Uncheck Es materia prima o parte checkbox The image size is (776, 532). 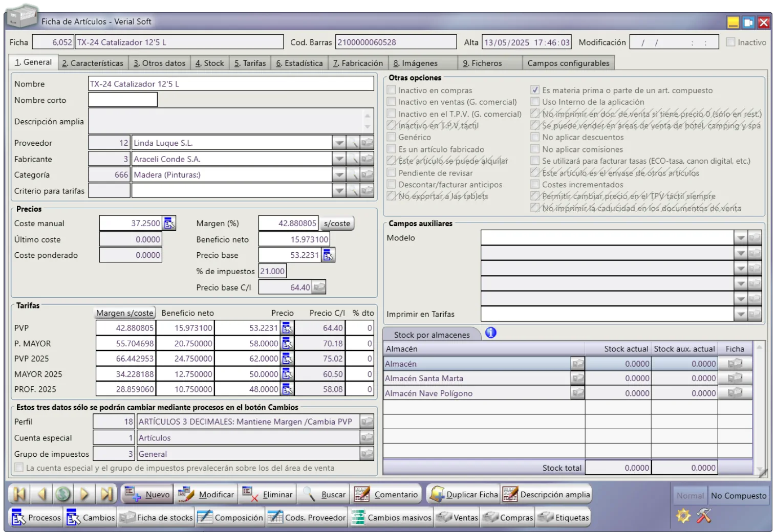click(535, 90)
